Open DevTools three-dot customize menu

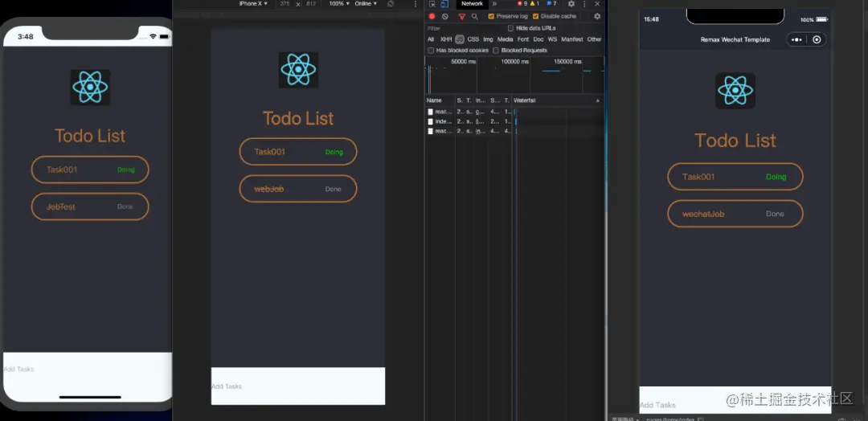[584, 4]
